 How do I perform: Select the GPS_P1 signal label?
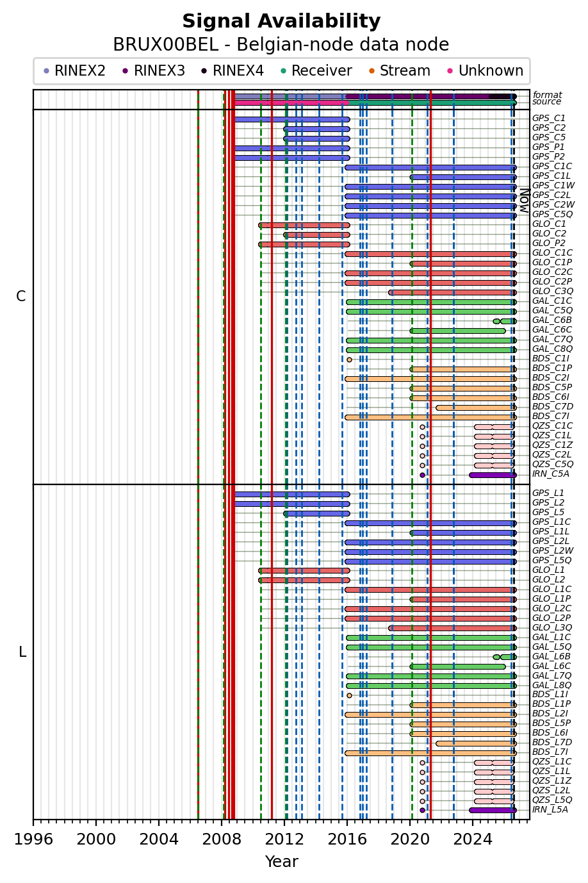549,147
